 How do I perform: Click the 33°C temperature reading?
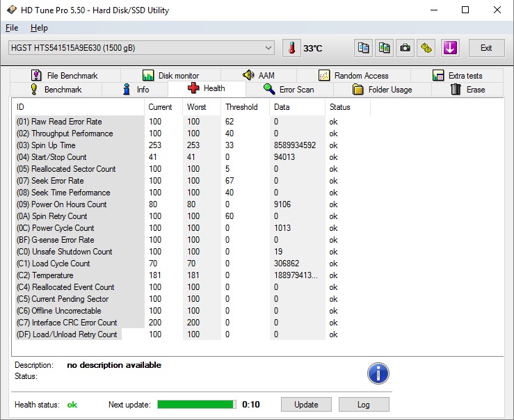[313, 49]
